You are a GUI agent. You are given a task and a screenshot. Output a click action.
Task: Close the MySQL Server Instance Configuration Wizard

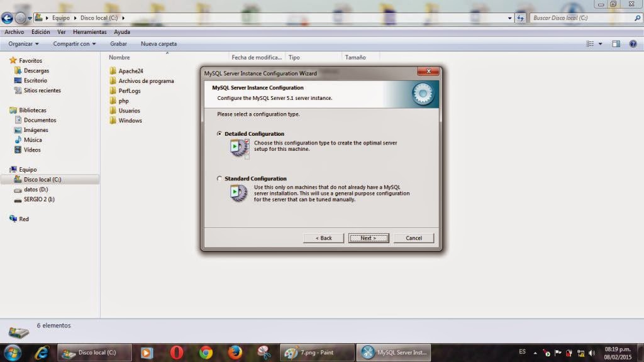pos(428,72)
